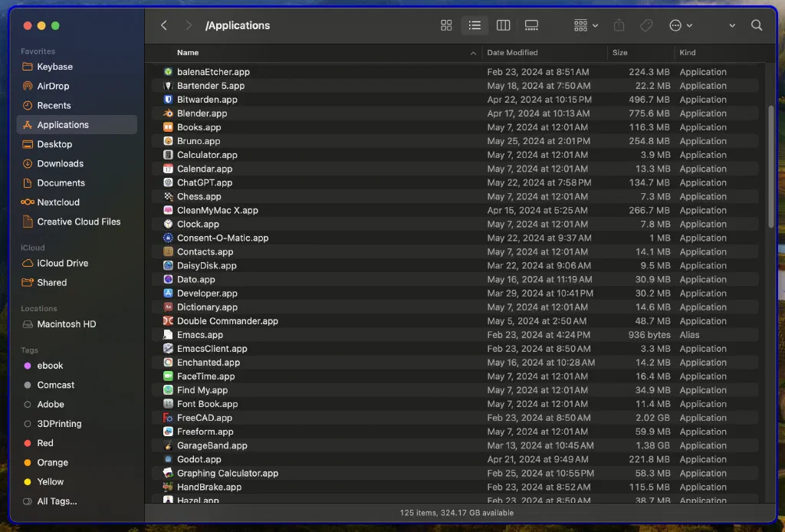Viewport: 785px width, 532px height.
Task: Select Books.app icon
Action: [168, 127]
